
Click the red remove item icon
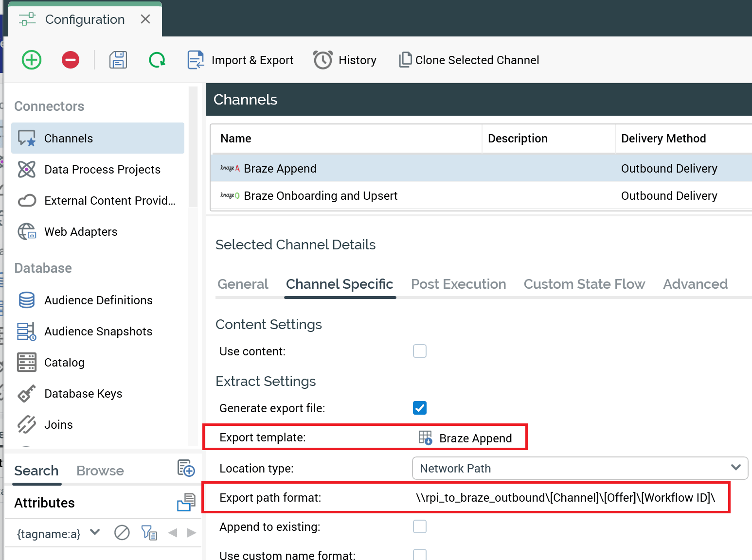pyautogui.click(x=71, y=60)
